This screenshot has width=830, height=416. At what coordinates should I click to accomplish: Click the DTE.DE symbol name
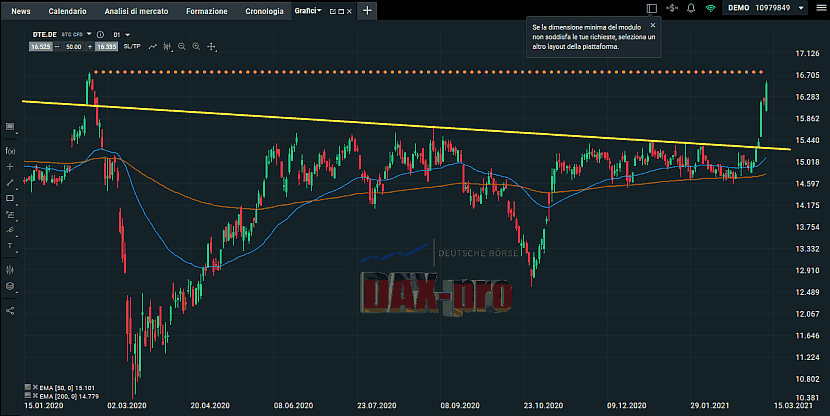click(44, 34)
